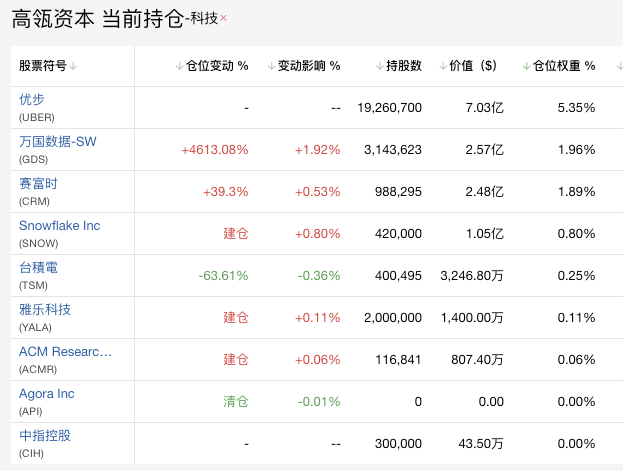623x471 pixels.
Task: Select the +39.3% position change cell
Action: click(x=226, y=192)
